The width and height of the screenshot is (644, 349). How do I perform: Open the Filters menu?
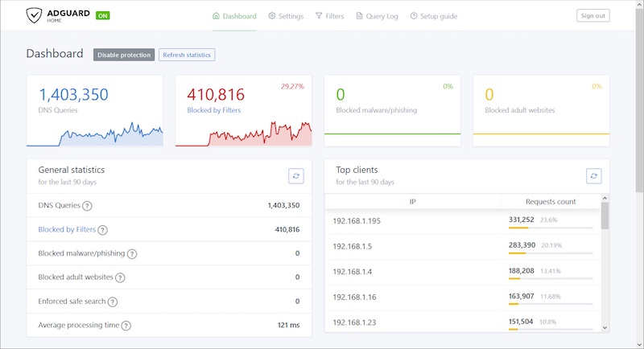click(329, 16)
